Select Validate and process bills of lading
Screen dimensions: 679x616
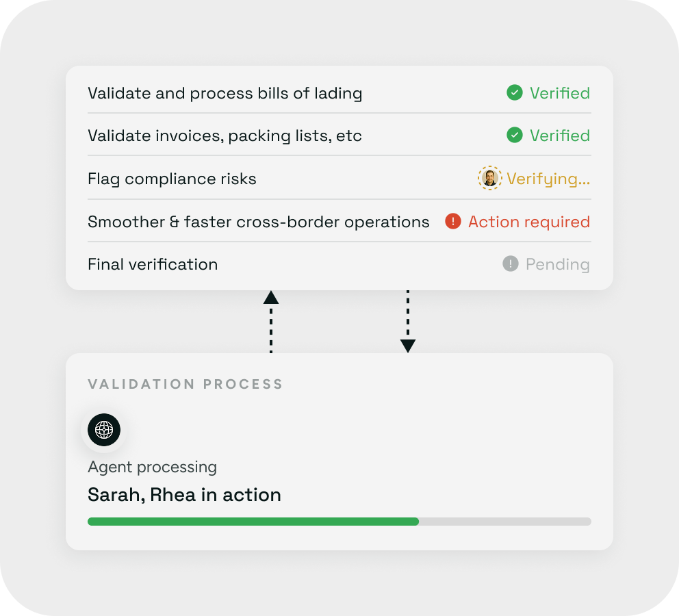339,93
